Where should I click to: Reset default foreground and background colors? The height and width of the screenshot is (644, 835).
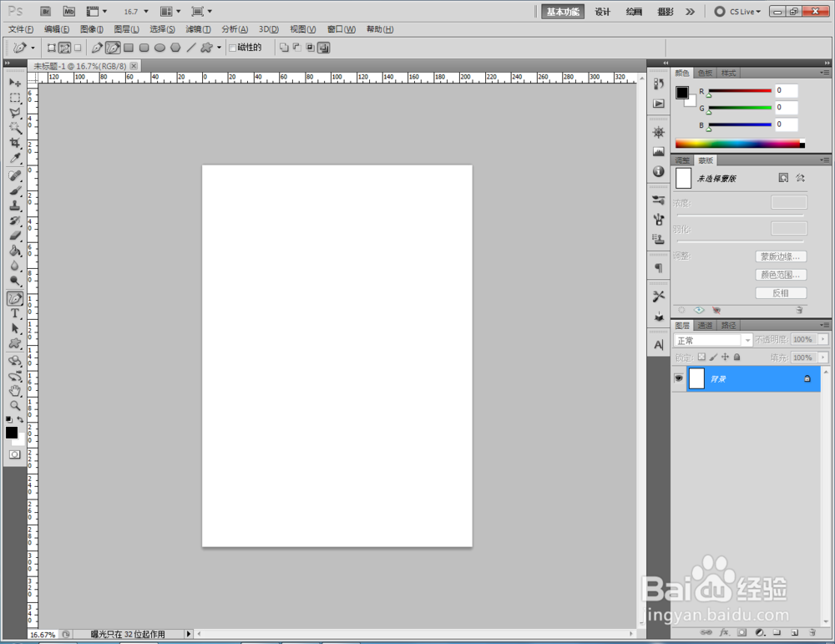click(x=8, y=420)
